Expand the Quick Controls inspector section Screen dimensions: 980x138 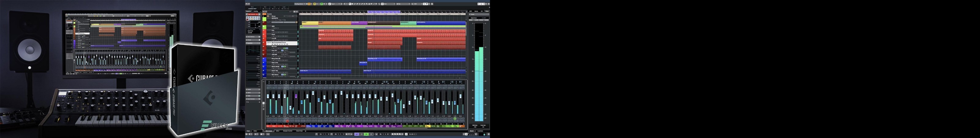tap(253, 99)
